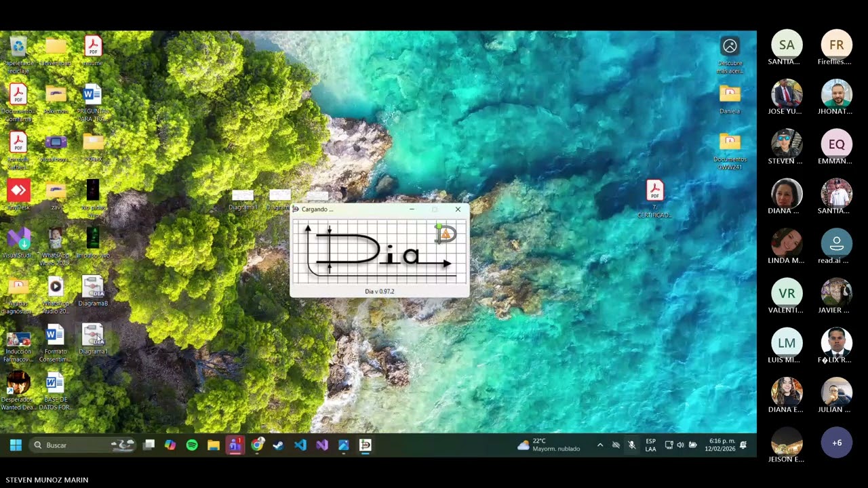Image resolution: width=868 pixels, height=488 pixels.
Task: Open the Documentos GWW241 folder
Action: pyautogui.click(x=730, y=152)
